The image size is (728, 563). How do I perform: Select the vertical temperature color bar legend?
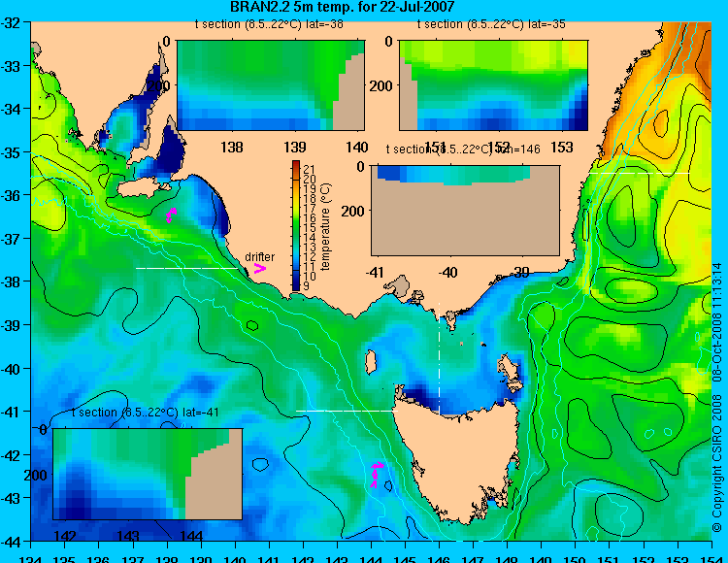pyautogui.click(x=296, y=225)
